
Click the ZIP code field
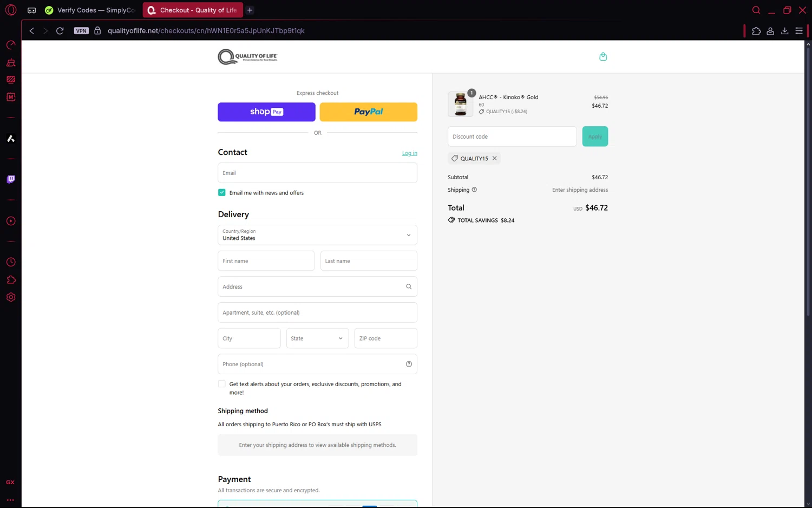(x=385, y=338)
